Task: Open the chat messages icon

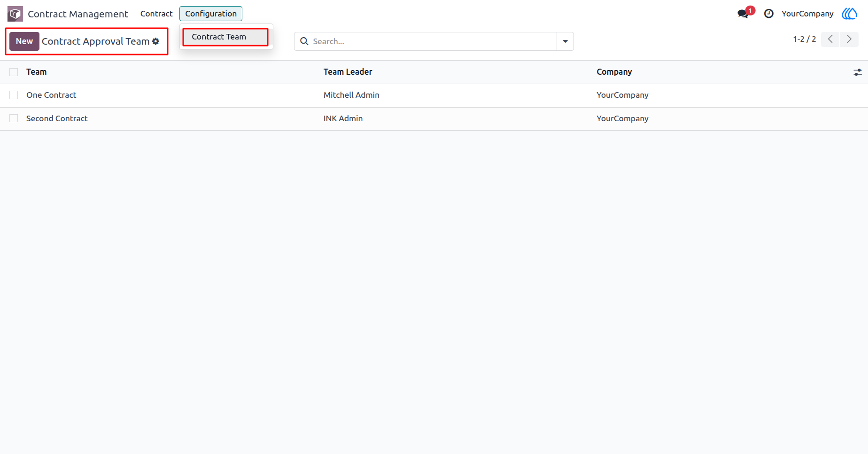Action: coord(744,14)
